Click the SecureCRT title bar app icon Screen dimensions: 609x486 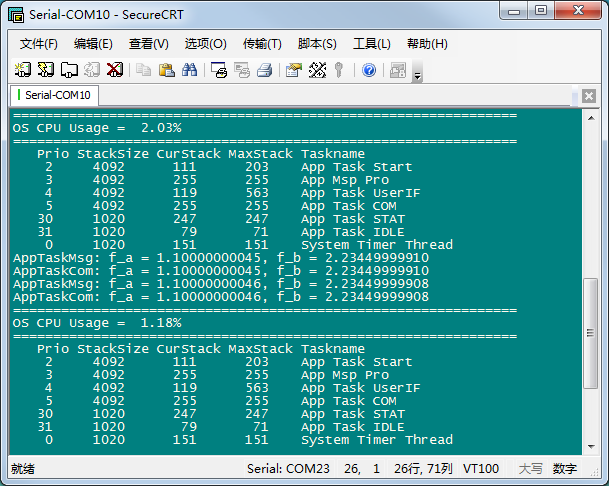(16, 15)
